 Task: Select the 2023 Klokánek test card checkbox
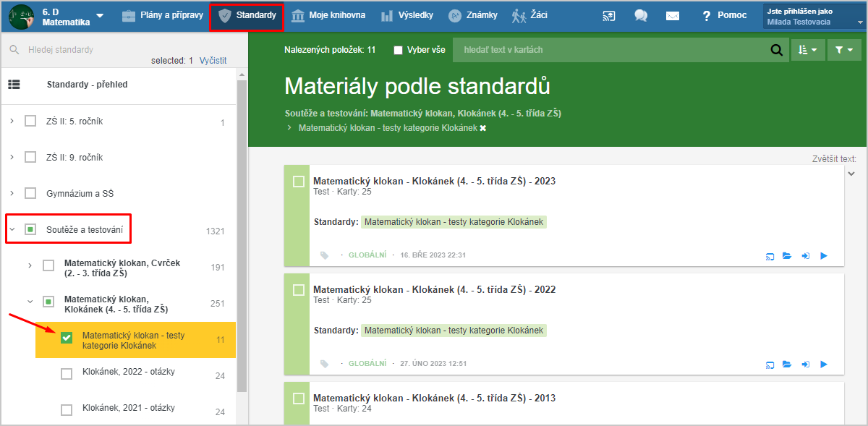click(x=299, y=182)
